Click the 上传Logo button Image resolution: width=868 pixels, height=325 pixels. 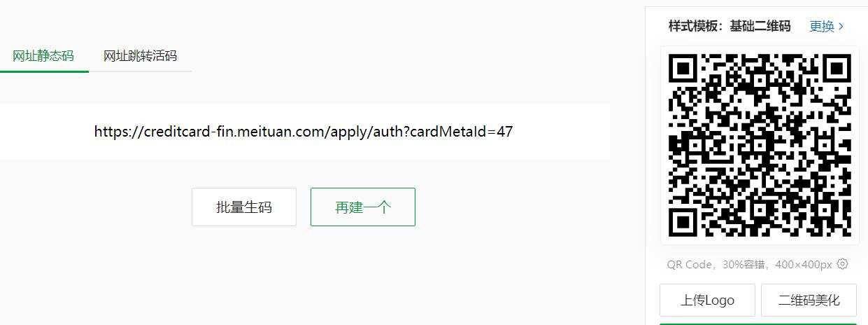point(707,300)
